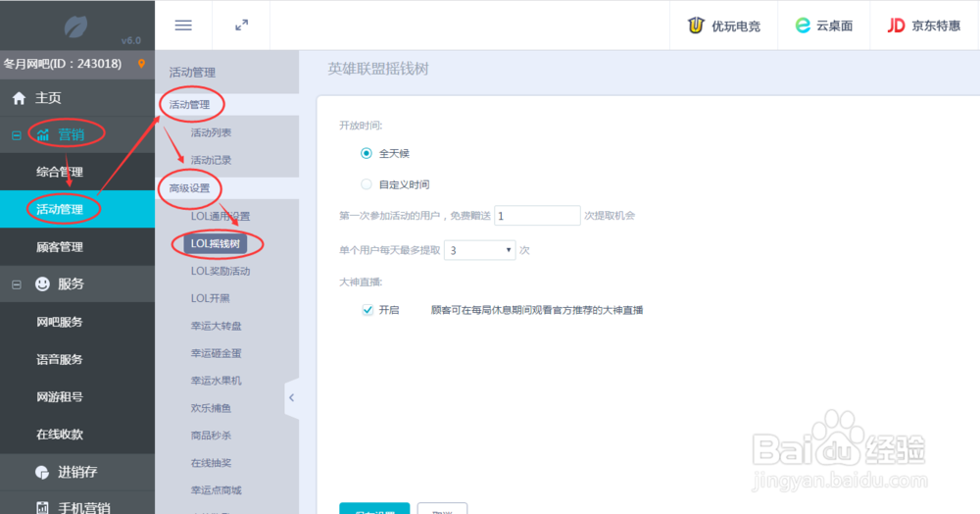Open 活动列表 in the submenu
Image resolution: width=980 pixels, height=514 pixels.
click(212, 132)
